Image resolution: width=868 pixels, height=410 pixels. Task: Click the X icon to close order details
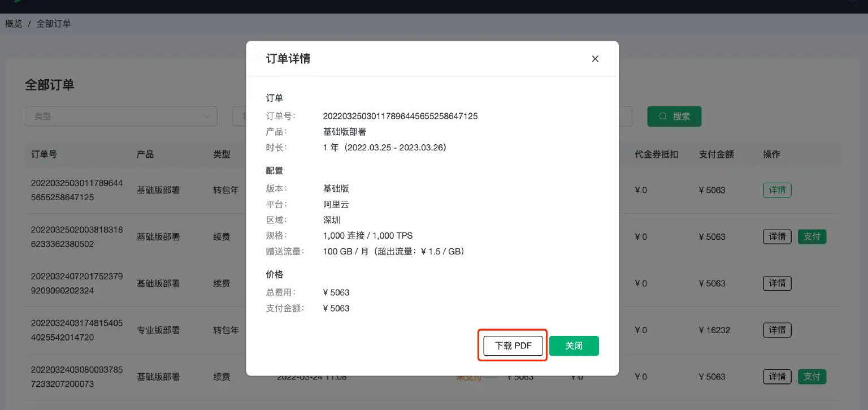(594, 59)
